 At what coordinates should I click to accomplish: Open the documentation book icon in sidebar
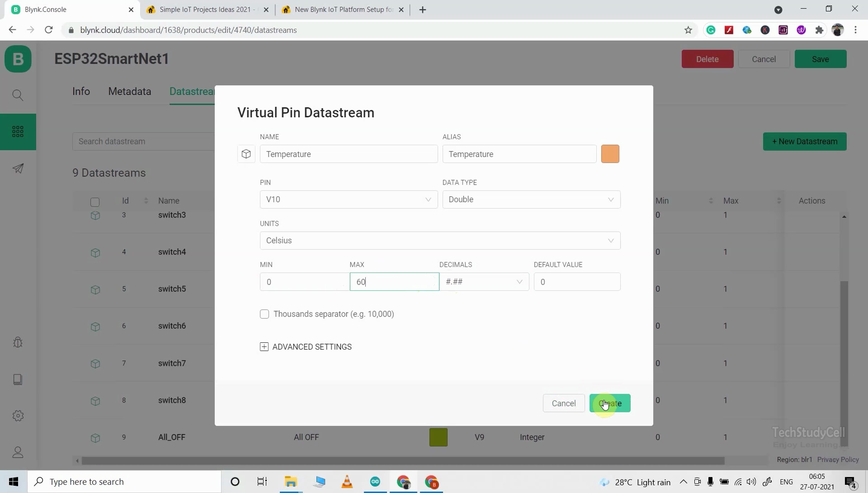click(18, 379)
